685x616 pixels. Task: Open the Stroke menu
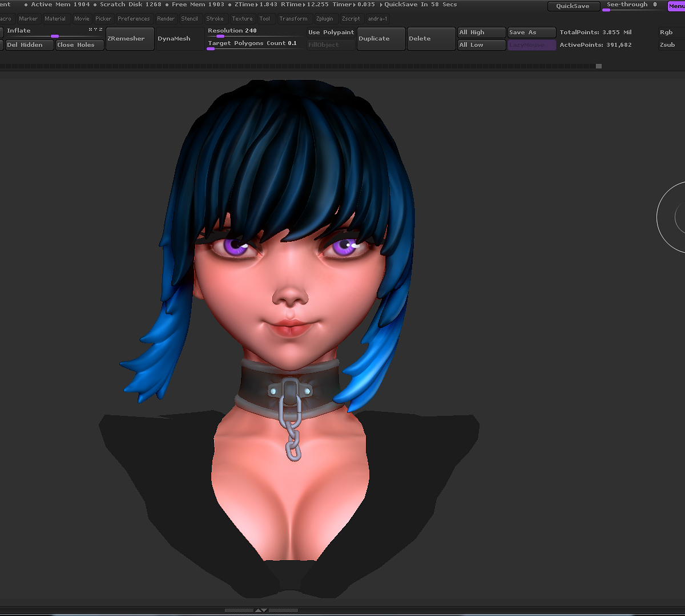click(215, 19)
